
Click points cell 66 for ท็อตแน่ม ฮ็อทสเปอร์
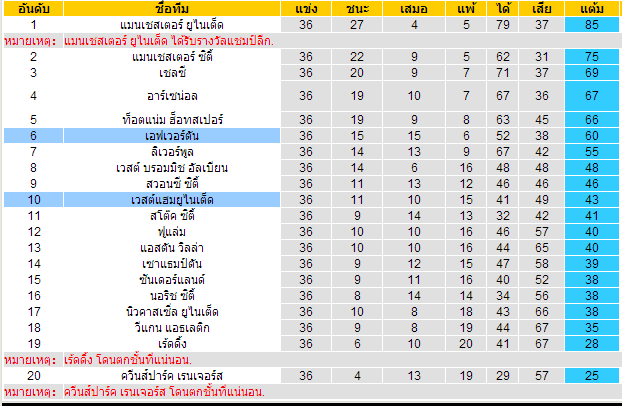point(591,119)
